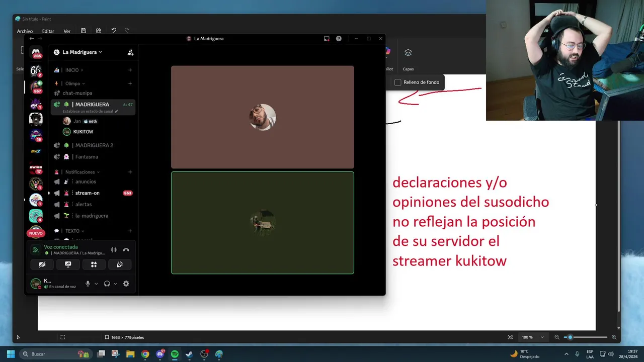
Task: Disconnect from the voice channel
Action: 126,250
